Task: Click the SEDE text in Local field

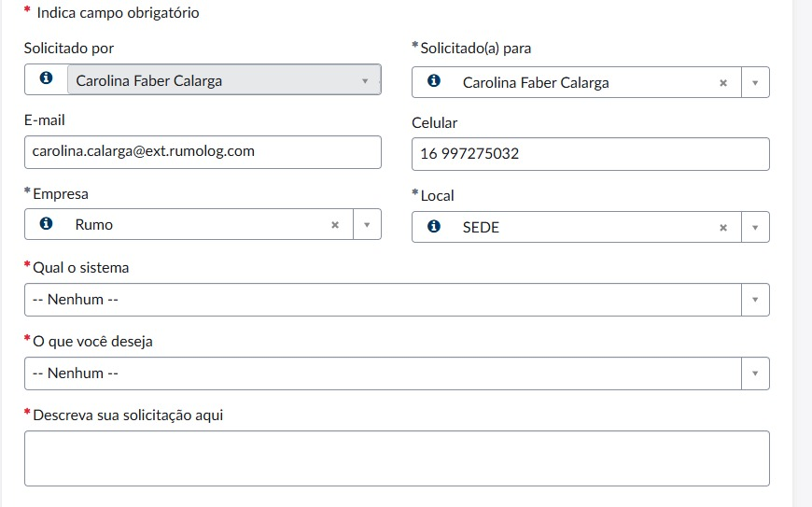Action: point(481,227)
